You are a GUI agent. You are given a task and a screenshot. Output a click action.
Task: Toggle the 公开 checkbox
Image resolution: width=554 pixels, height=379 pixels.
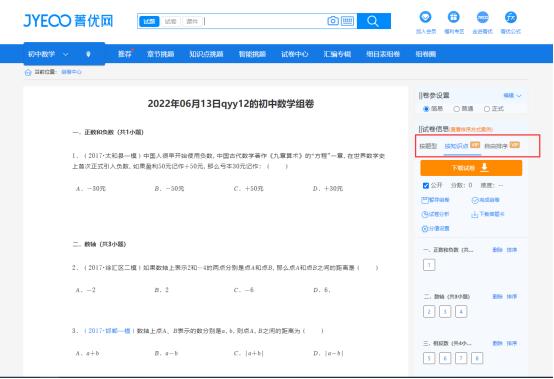426,185
